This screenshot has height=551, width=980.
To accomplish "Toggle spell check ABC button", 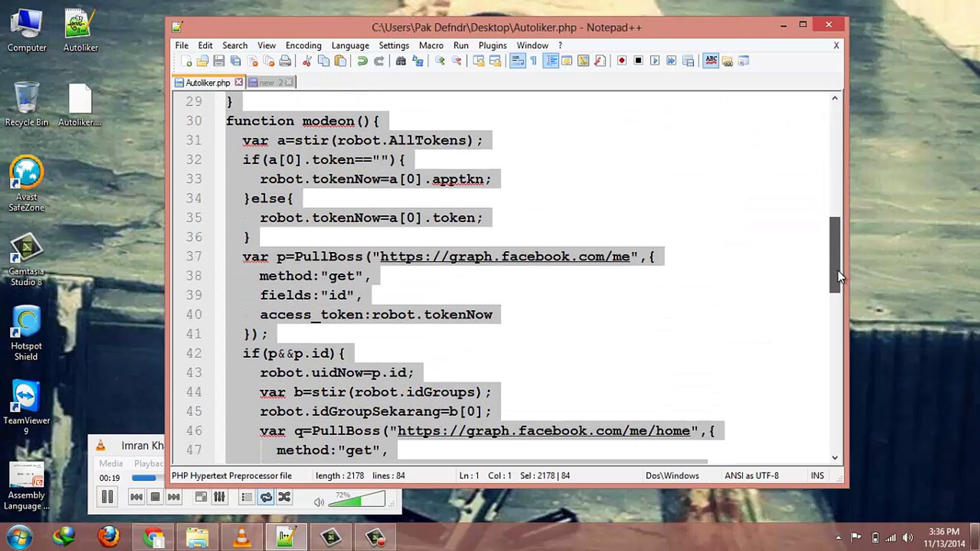I will coord(710,61).
